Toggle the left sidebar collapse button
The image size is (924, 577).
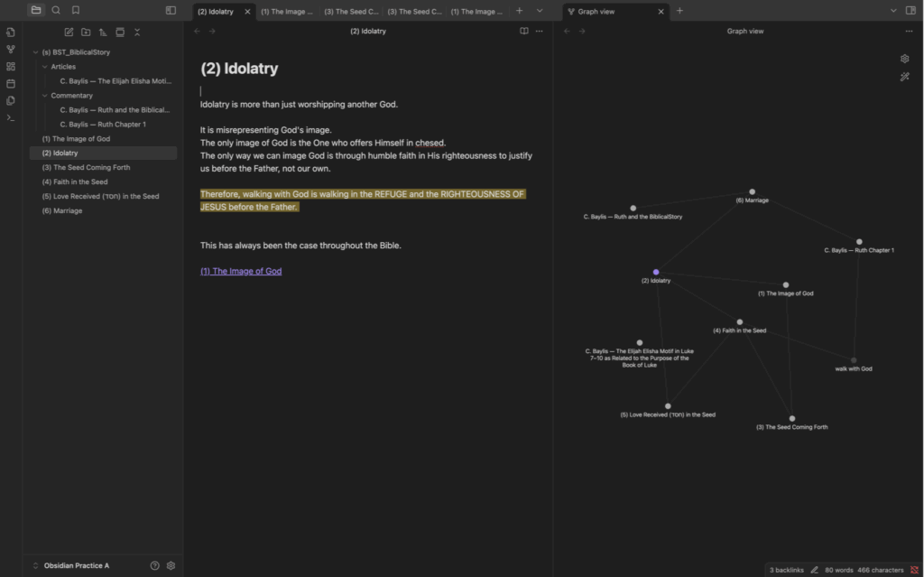pos(171,10)
